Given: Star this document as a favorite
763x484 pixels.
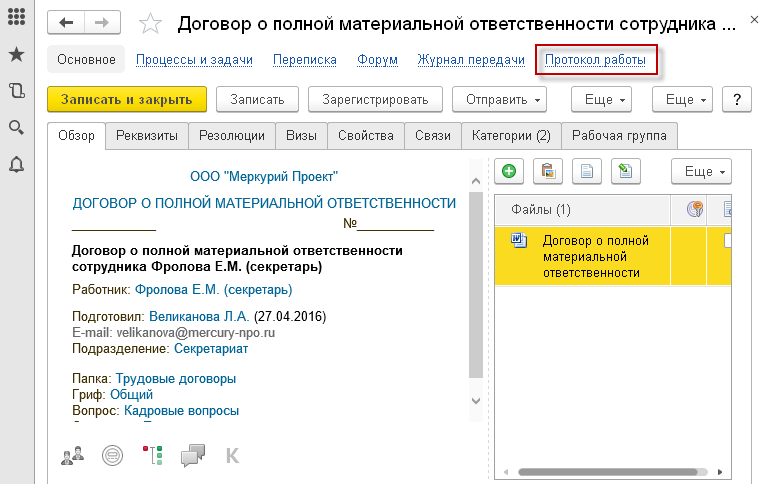Looking at the screenshot, I should click(149, 24).
